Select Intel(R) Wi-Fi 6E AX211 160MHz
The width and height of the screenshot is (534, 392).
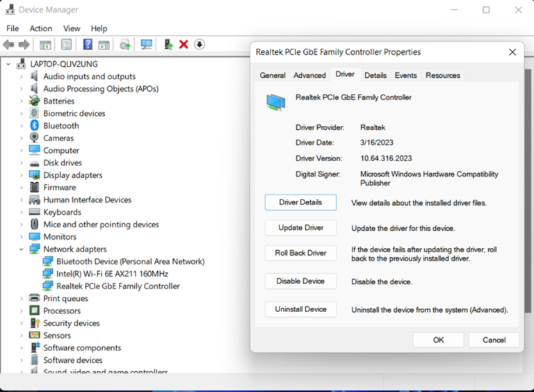(112, 274)
